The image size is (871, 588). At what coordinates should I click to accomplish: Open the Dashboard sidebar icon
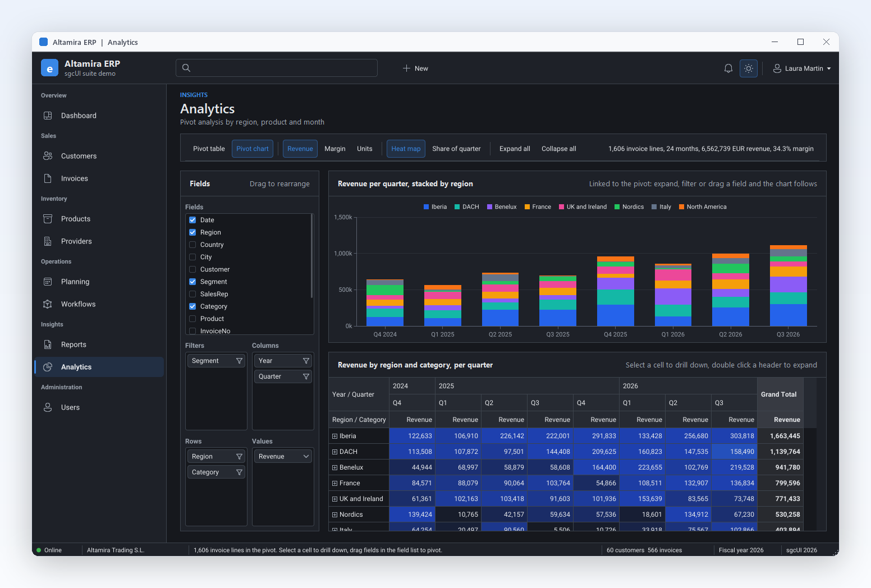48,116
